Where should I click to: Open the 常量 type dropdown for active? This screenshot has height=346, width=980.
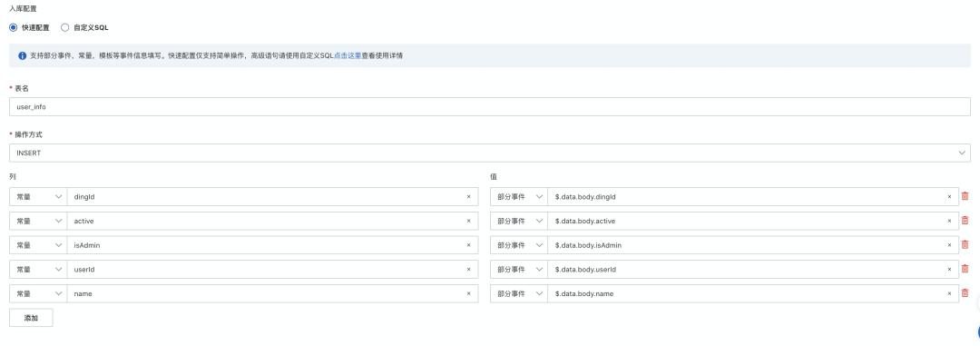pyautogui.click(x=38, y=221)
